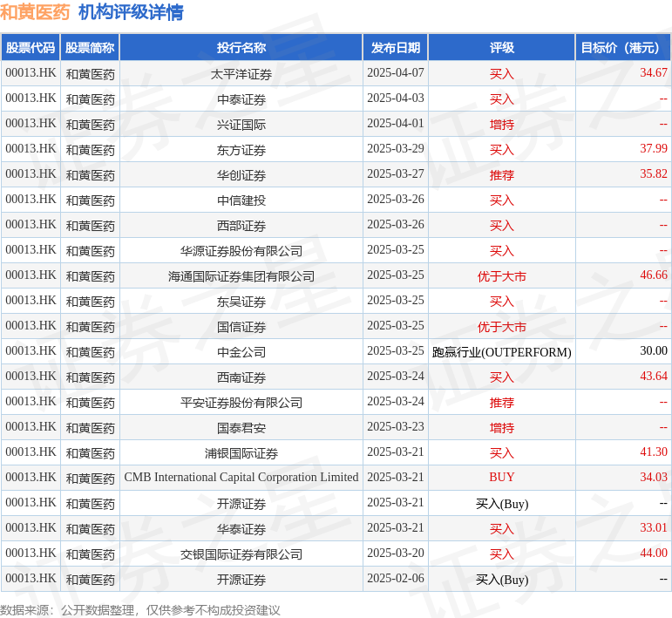Click target price 46.66

654,275
